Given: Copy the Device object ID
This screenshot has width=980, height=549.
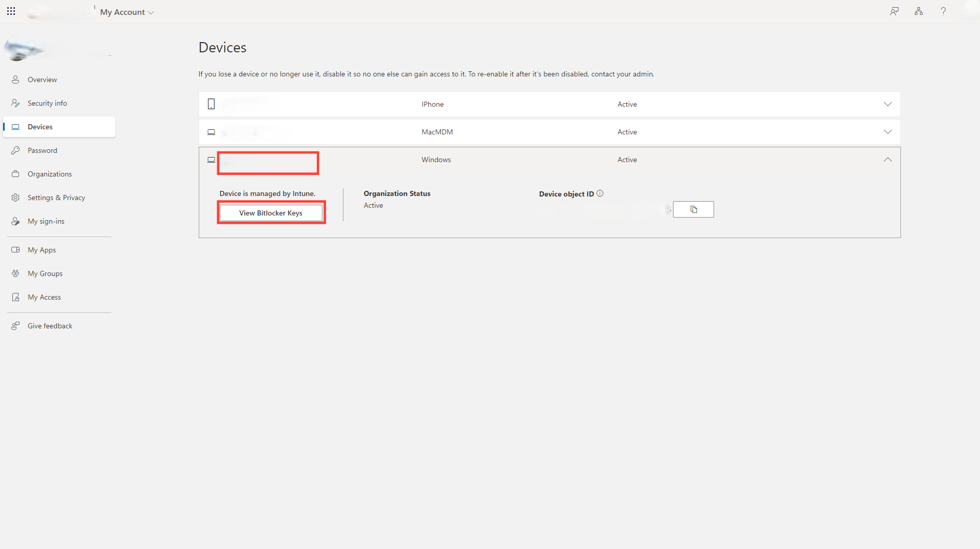Looking at the screenshot, I should coord(693,209).
